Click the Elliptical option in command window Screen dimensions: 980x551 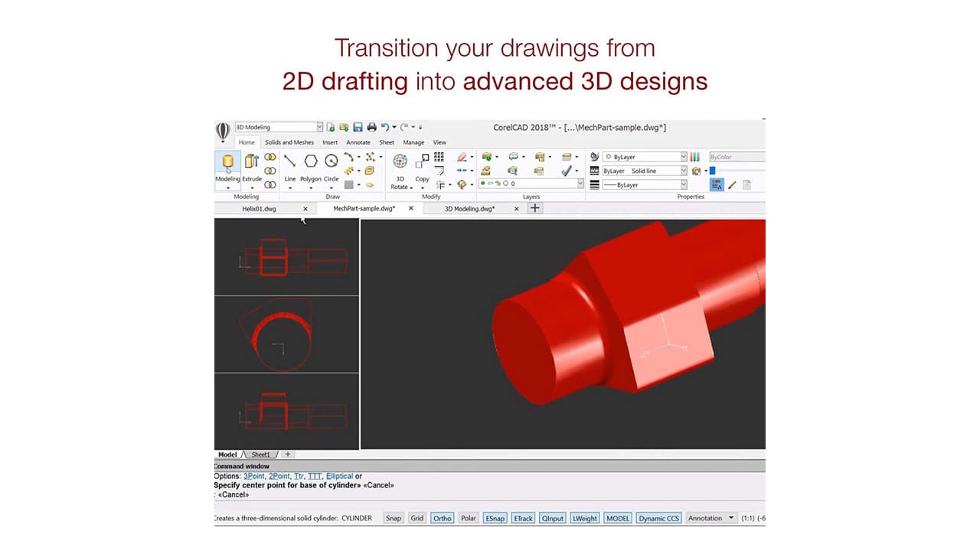339,475
